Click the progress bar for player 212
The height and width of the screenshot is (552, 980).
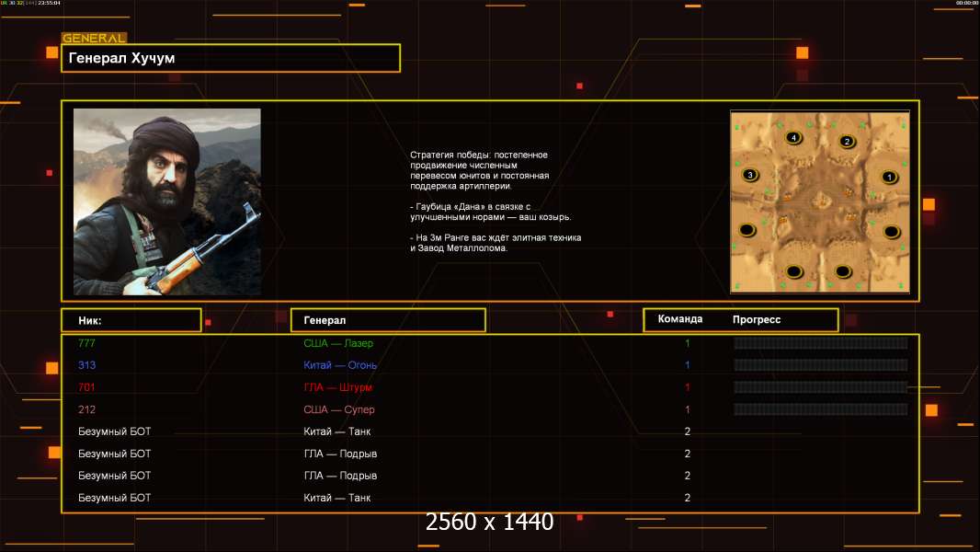click(820, 409)
